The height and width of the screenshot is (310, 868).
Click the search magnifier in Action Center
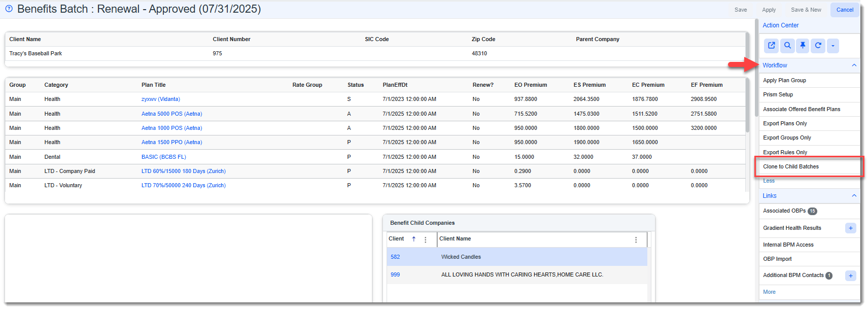(787, 46)
